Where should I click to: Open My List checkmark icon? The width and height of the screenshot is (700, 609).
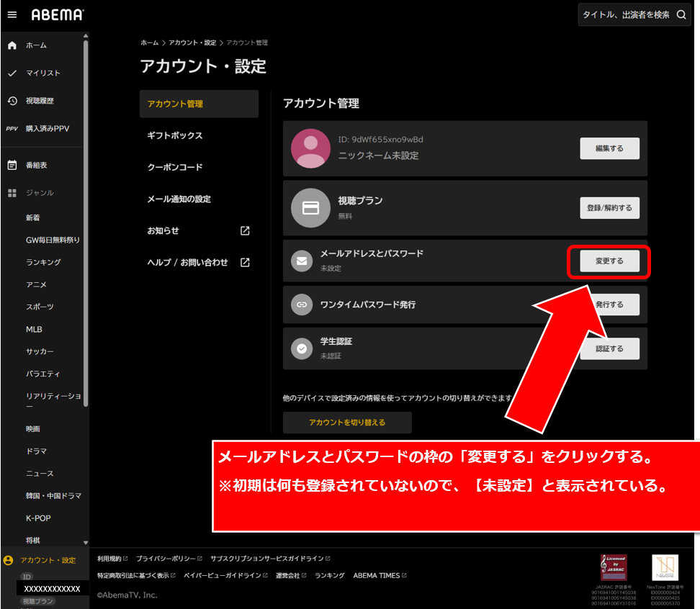tap(12, 73)
